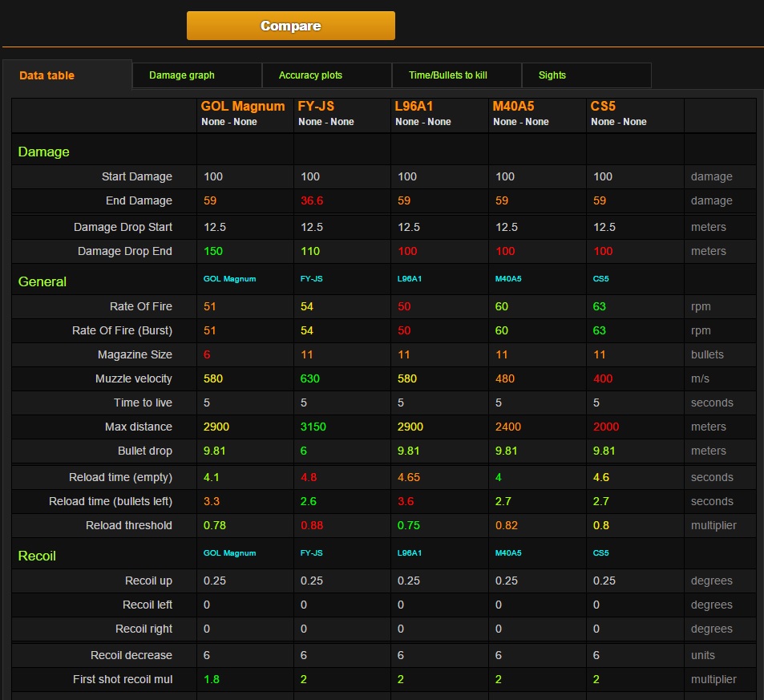The width and height of the screenshot is (764, 700).
Task: Click GOL Magnum Reload time 4.1
Action: pyautogui.click(x=211, y=477)
